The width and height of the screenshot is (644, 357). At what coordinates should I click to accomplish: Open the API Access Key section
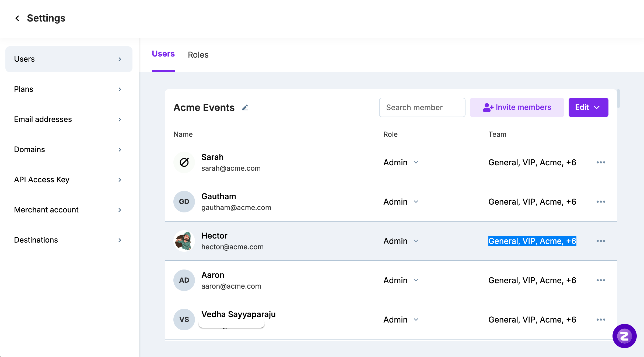click(x=69, y=180)
